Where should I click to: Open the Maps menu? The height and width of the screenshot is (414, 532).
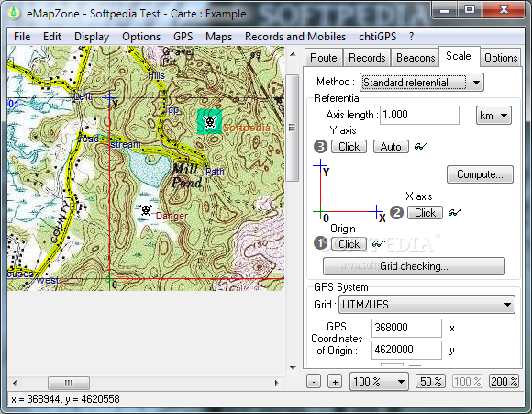click(x=219, y=37)
